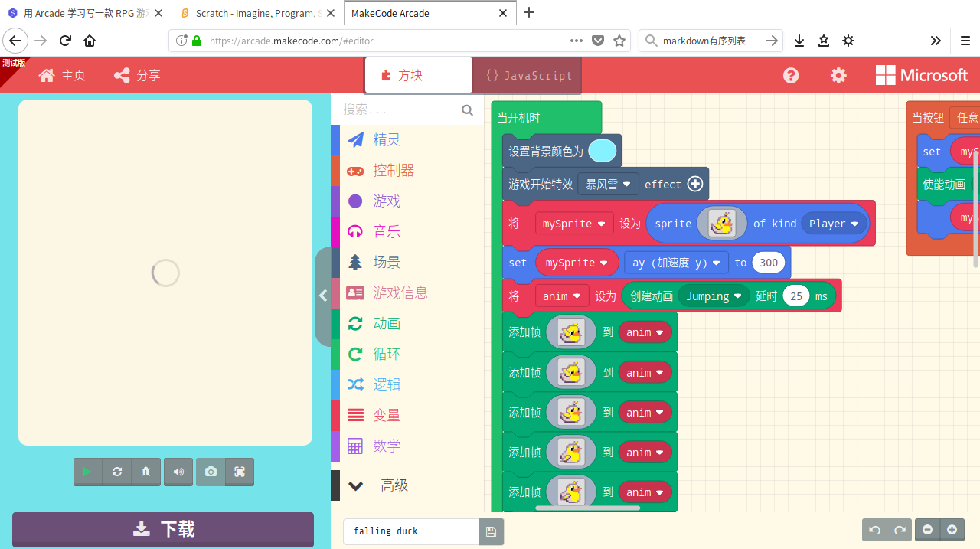Open the 游戏信息 info category
980x549 pixels.
tap(407, 292)
